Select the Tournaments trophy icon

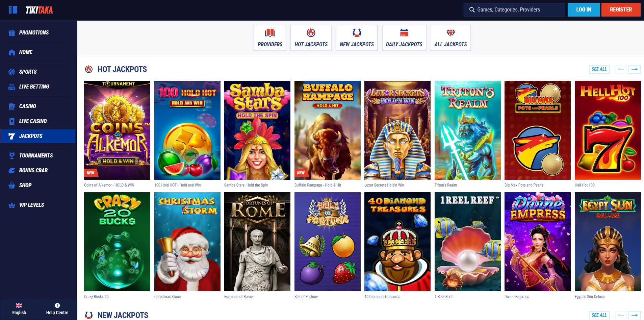[x=12, y=156]
